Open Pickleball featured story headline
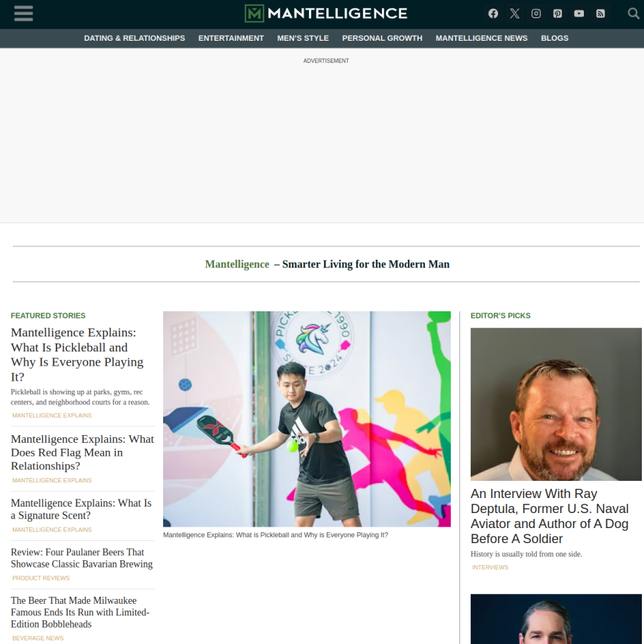The height and width of the screenshot is (644, 644). pyautogui.click(x=77, y=354)
